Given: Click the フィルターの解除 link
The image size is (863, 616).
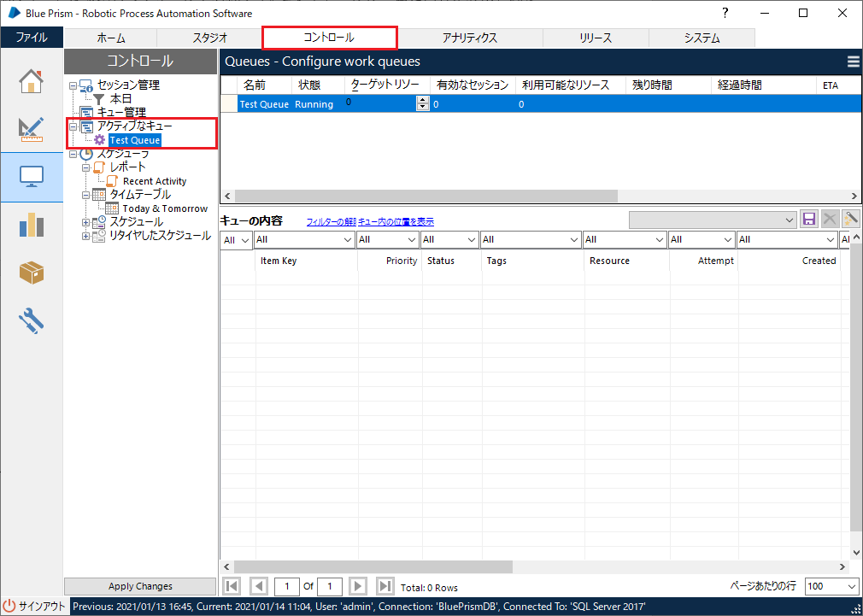Looking at the screenshot, I should click(332, 222).
